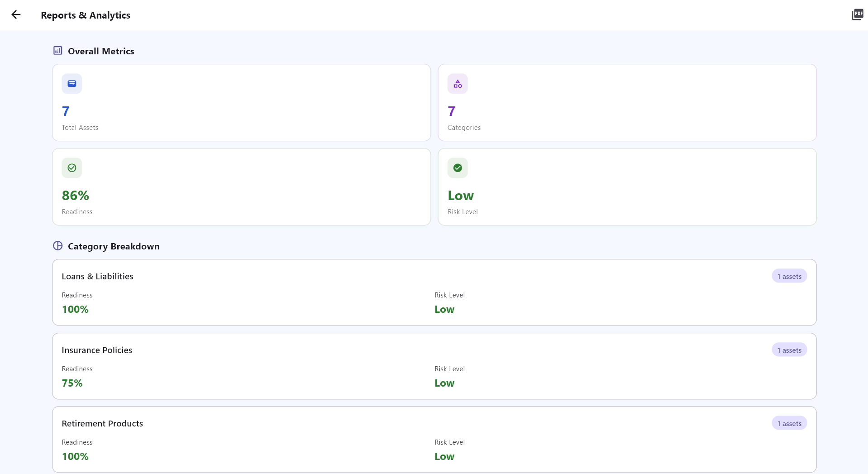Click Retirement Products 1 assets badge
This screenshot has height=474, width=868.
[789, 423]
